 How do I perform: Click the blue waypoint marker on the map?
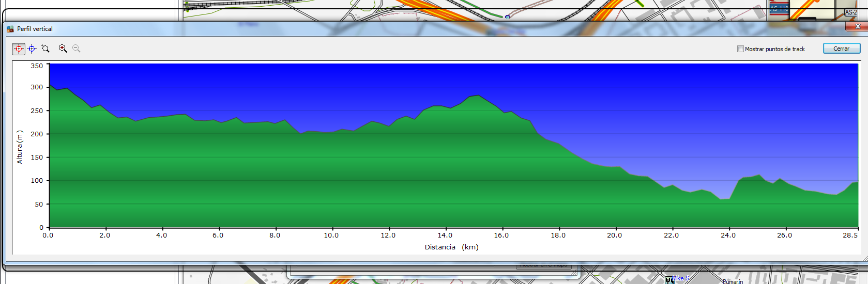(x=508, y=17)
